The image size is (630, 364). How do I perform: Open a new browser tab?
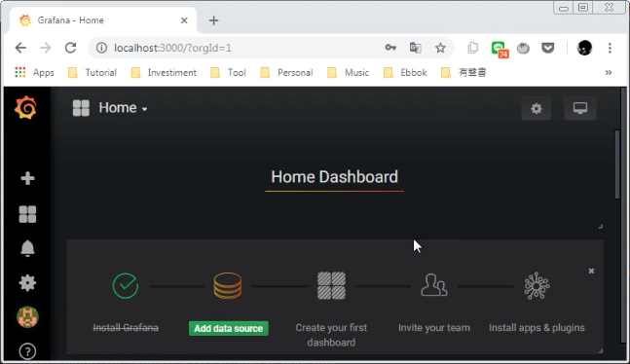(214, 20)
